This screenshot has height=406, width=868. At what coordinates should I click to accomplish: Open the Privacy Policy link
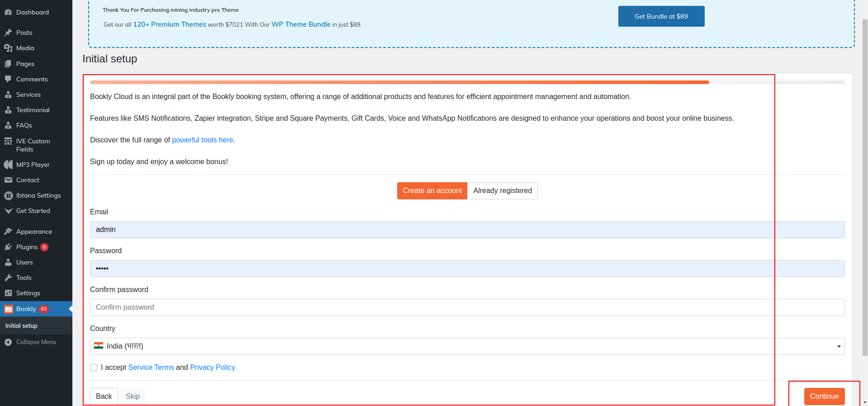point(212,368)
